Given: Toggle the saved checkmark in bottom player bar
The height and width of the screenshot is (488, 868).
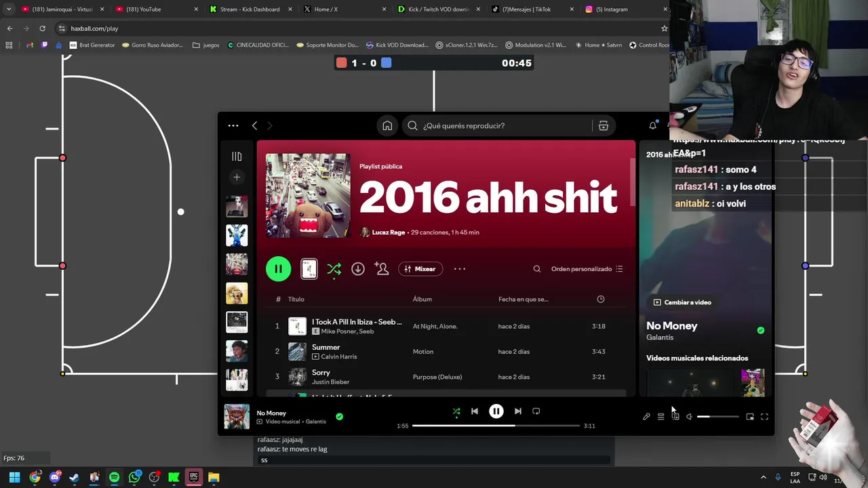Looking at the screenshot, I should 339,417.
